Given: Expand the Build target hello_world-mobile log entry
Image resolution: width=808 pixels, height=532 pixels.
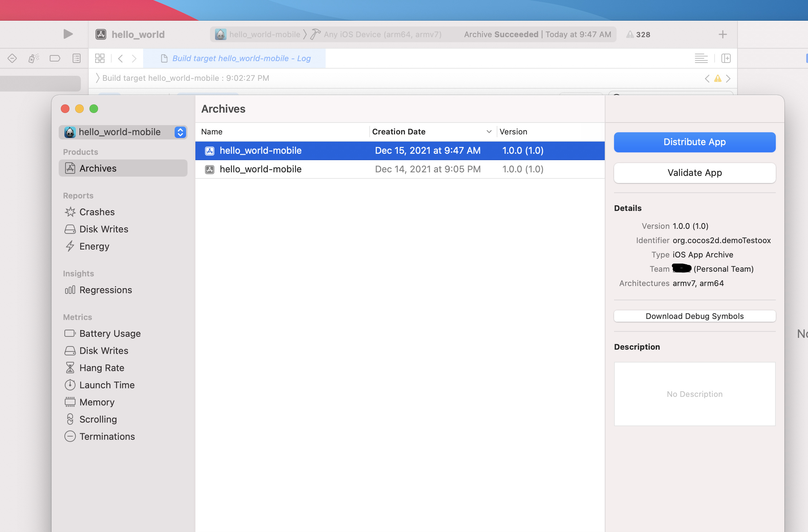Looking at the screenshot, I should point(98,78).
